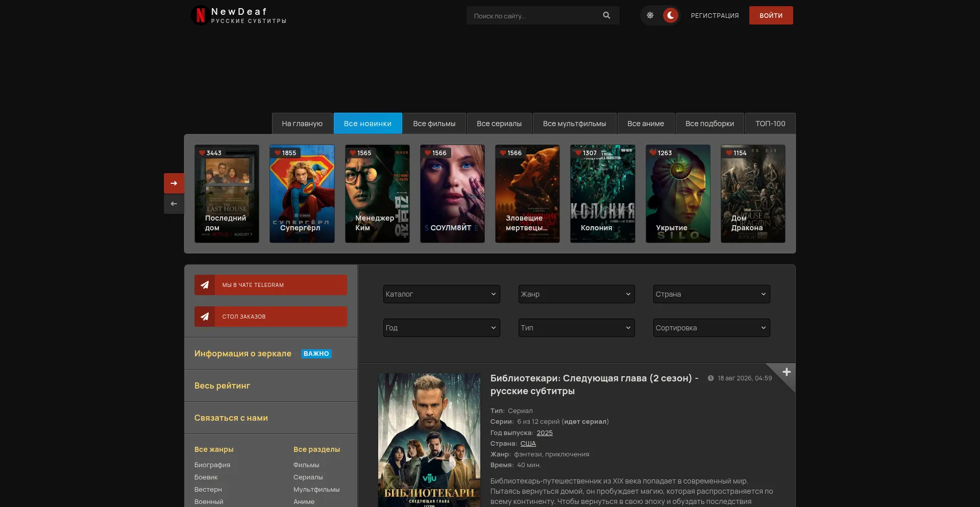Select the Все новинки tab
This screenshot has height=507, width=980.
pos(367,124)
